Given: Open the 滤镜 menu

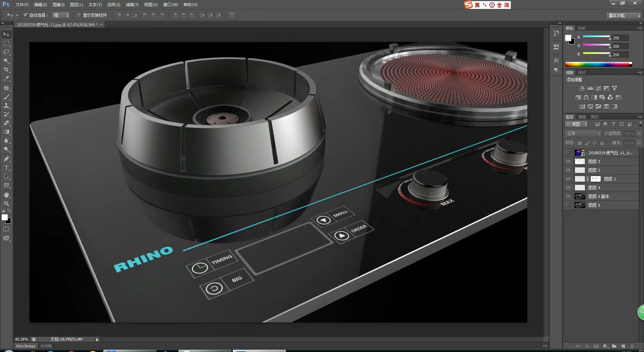Looking at the screenshot, I should (x=131, y=4).
